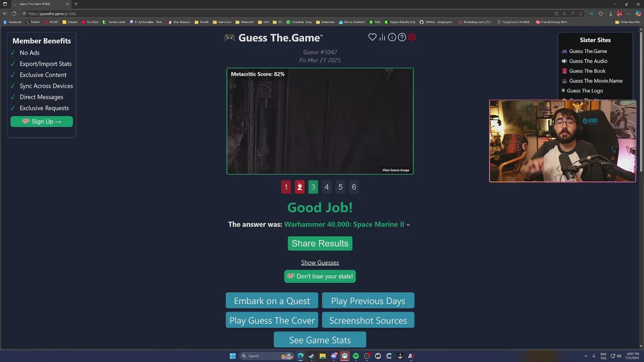
Task: Select screenshot number 1
Action: (x=286, y=187)
